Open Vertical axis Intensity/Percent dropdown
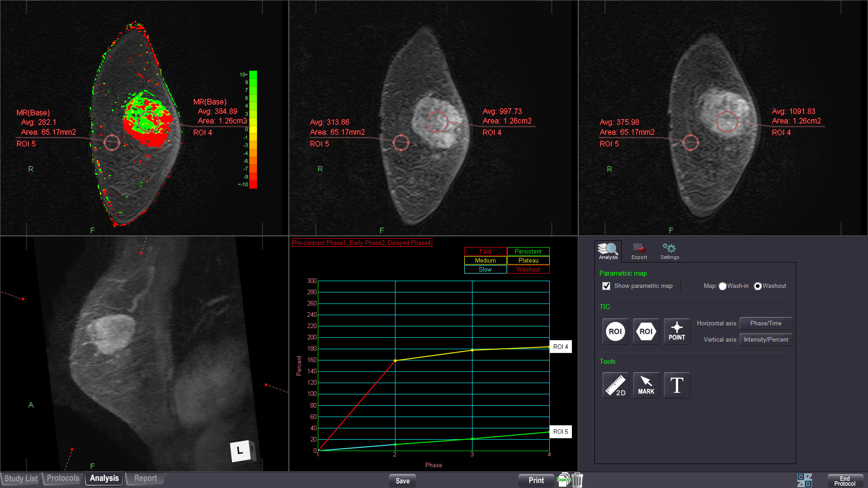 point(765,340)
